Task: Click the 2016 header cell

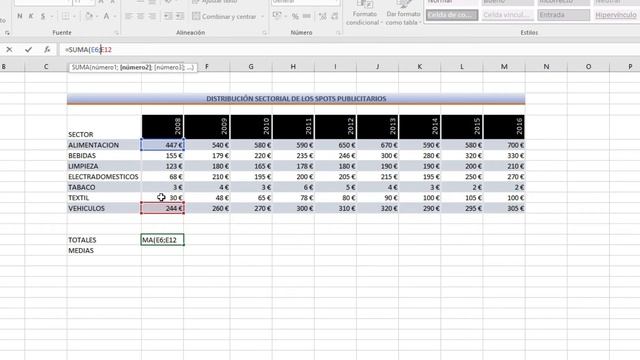Action: (504, 127)
